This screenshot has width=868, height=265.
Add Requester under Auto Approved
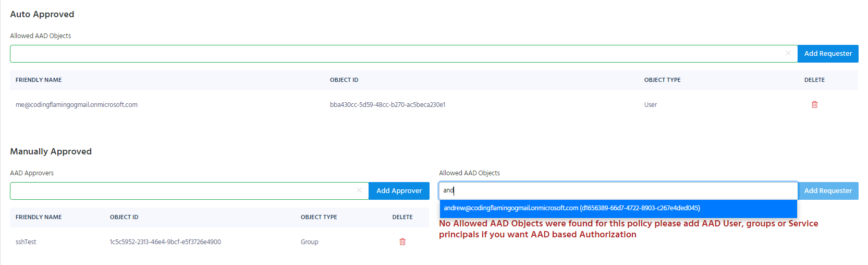(828, 54)
